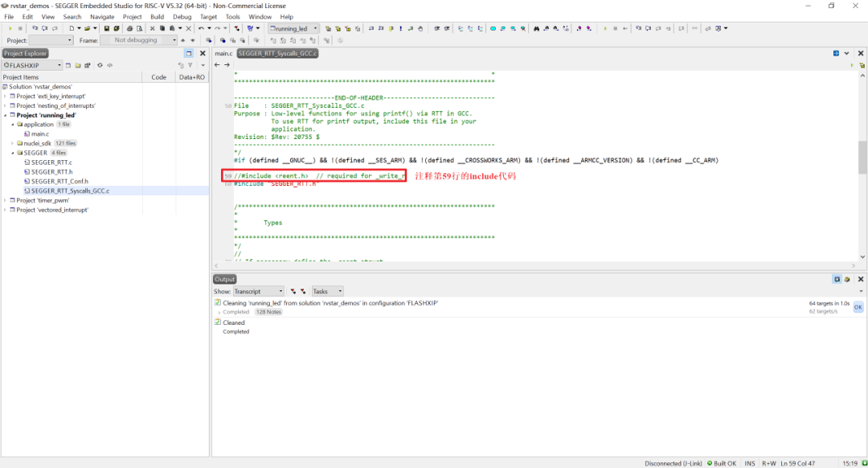
Task: Click the blue OK badge in Output
Action: (858, 307)
